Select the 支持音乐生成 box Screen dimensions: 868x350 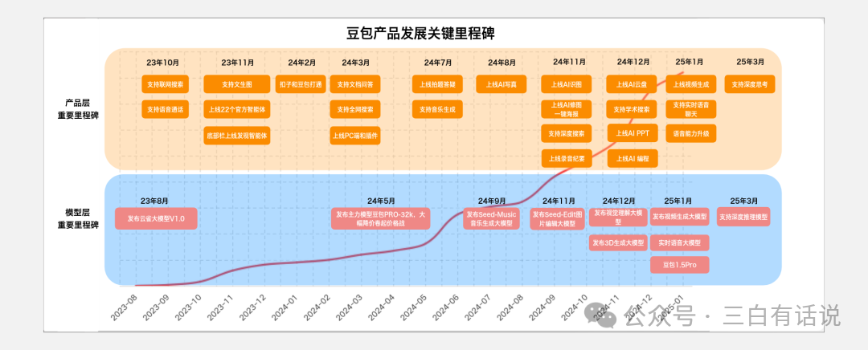pyautogui.click(x=437, y=109)
